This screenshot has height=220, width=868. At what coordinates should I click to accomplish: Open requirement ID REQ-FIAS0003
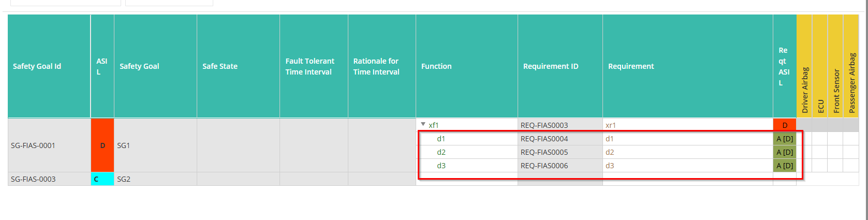544,125
